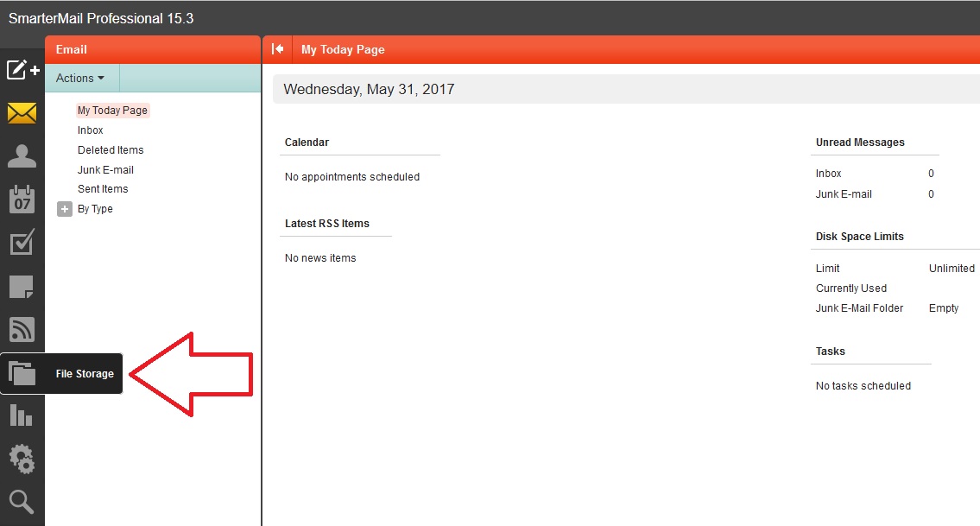Image resolution: width=980 pixels, height=526 pixels.
Task: Open the Actions dropdown menu
Action: click(x=80, y=78)
